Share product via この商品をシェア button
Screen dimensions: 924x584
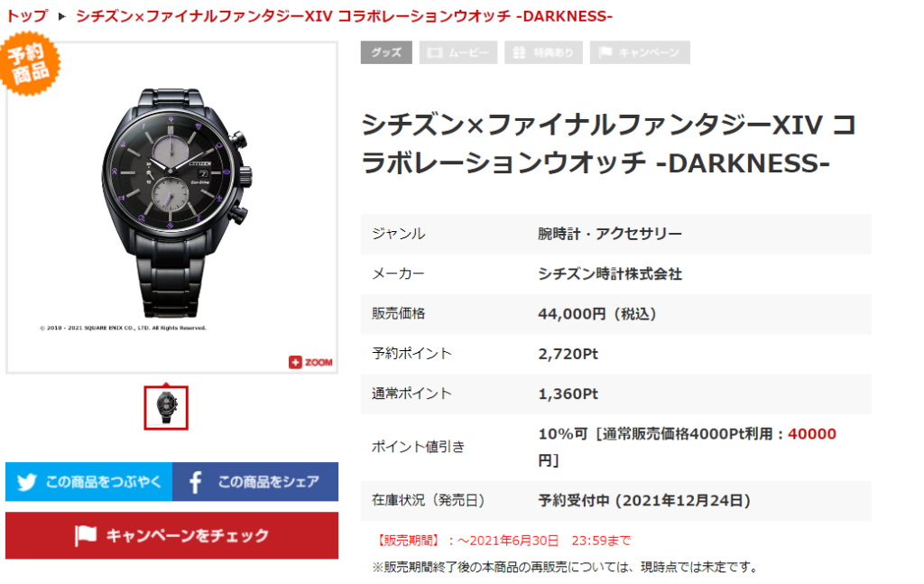click(x=255, y=482)
